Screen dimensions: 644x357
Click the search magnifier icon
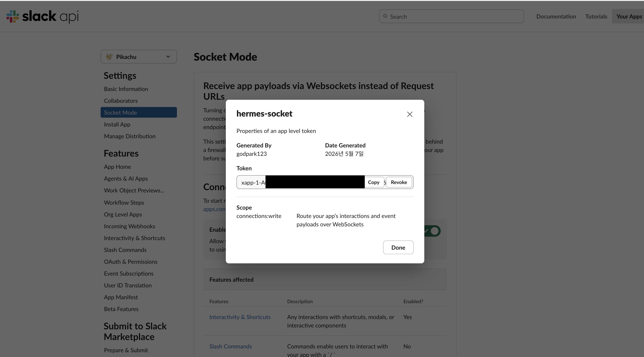coord(385,16)
